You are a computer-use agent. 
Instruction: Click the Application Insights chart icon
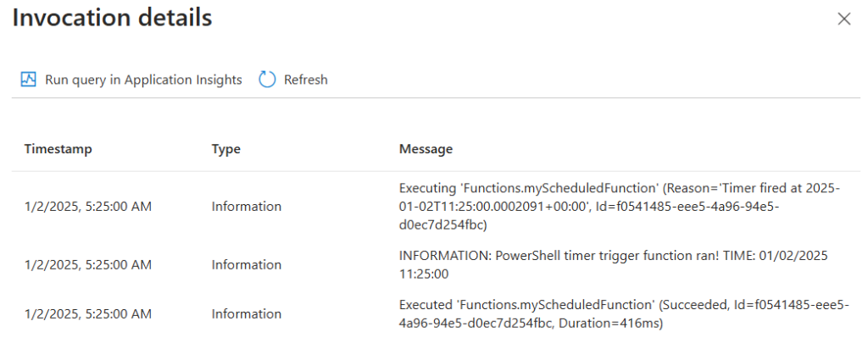point(28,80)
